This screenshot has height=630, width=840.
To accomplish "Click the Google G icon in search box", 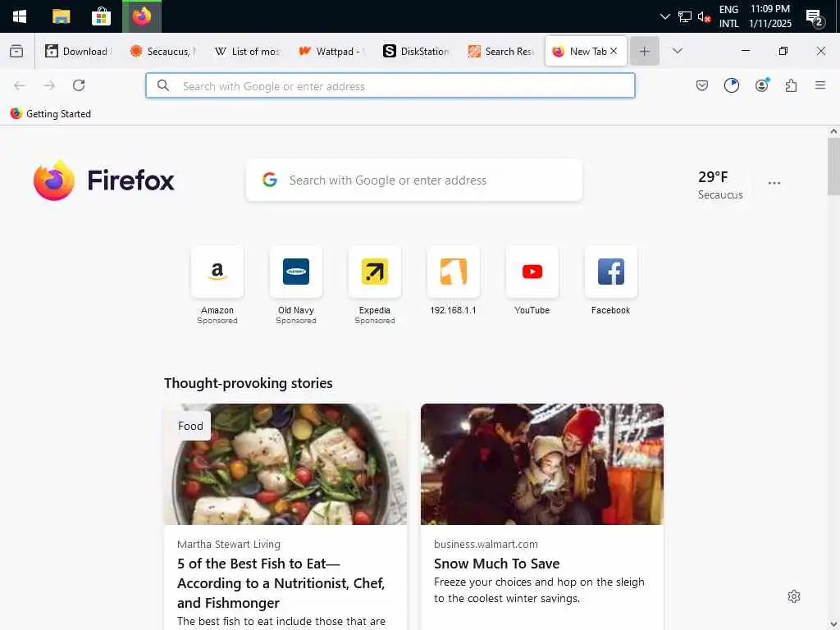I will coord(269,180).
